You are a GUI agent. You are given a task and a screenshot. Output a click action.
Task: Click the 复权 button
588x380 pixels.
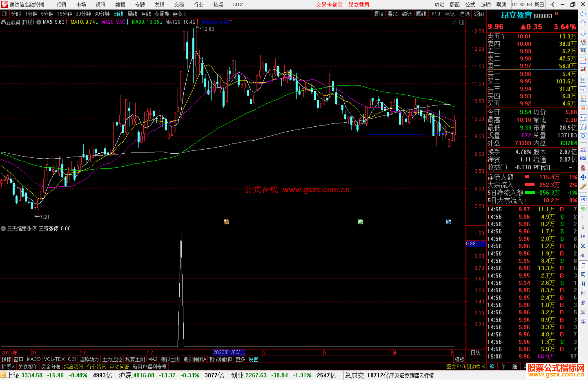(379, 14)
